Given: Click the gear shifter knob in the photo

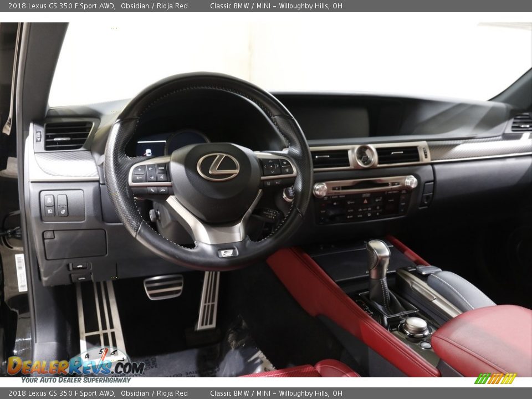Looking at the screenshot, I should click(x=378, y=259).
